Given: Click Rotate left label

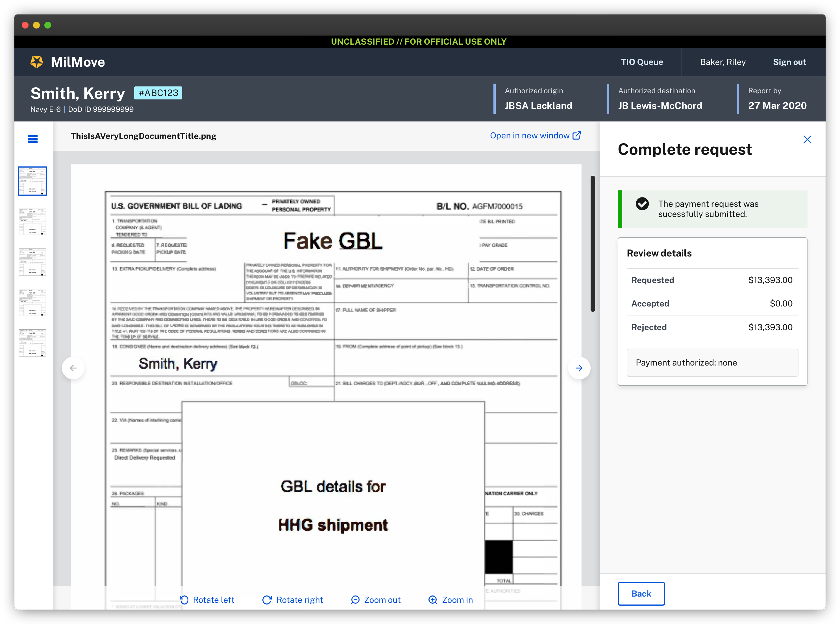Looking at the screenshot, I should (x=214, y=600).
